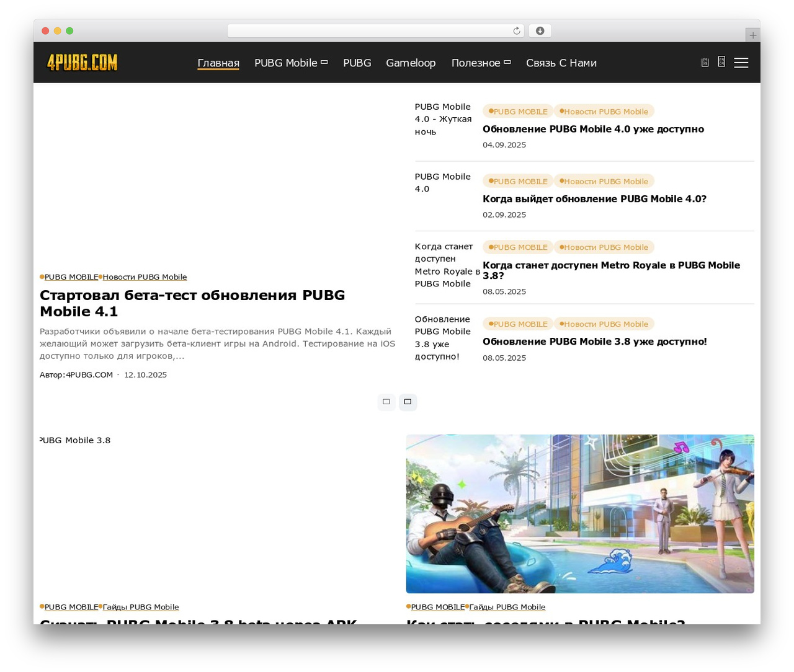Open the Metro Royale thumbnail placeholder text
Image resolution: width=794 pixels, height=672 pixels.
(x=447, y=265)
